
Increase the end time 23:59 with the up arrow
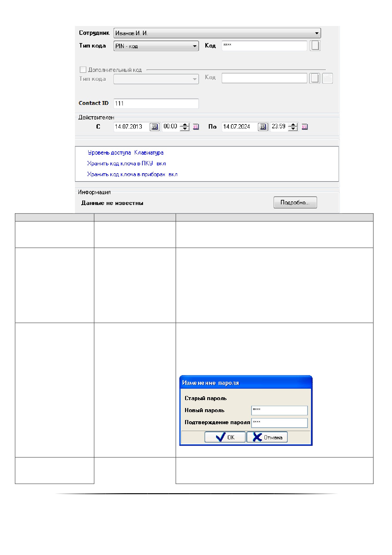pyautogui.click(x=293, y=124)
